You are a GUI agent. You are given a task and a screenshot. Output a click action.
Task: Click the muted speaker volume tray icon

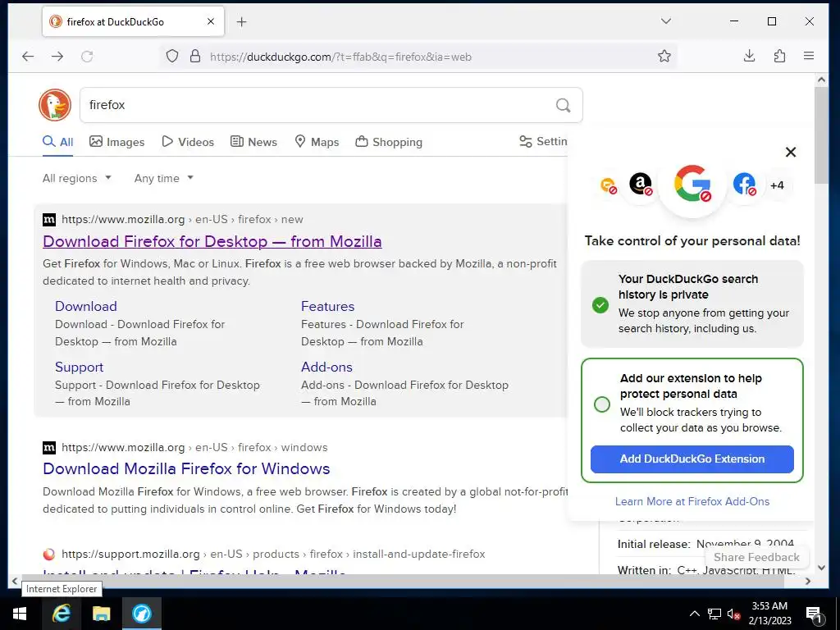(x=734, y=614)
